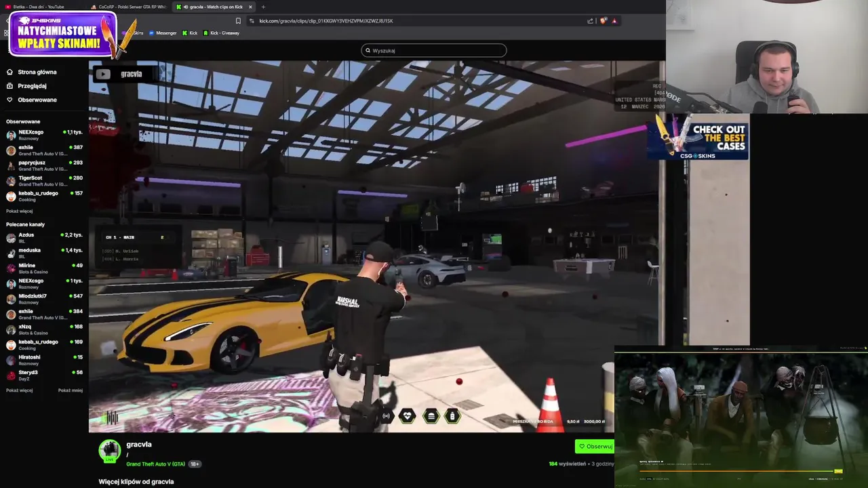The height and width of the screenshot is (488, 868).
Task: Open gracvla profile avatar with LIVE badge
Action: (110, 451)
